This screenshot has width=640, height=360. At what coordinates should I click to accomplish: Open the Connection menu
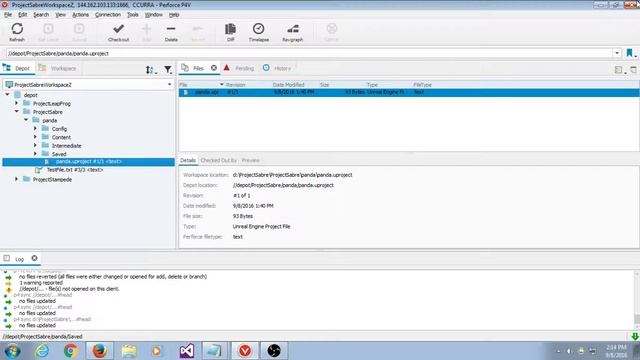click(x=108, y=15)
